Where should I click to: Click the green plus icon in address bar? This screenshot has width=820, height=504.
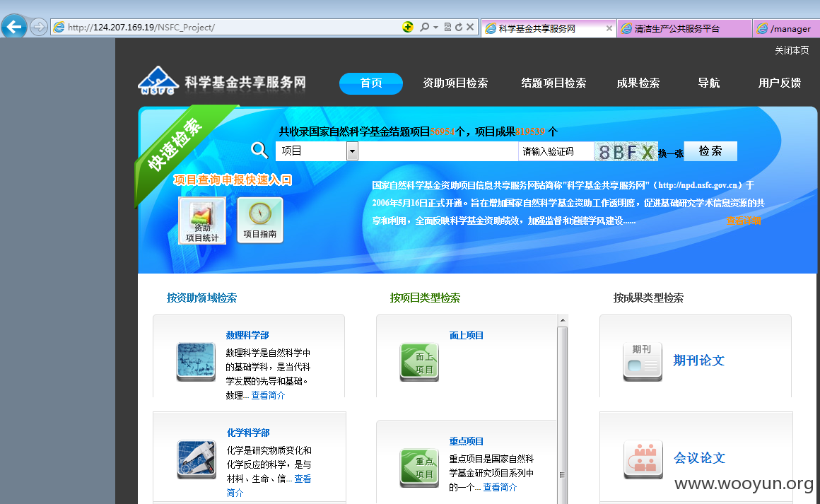click(408, 27)
